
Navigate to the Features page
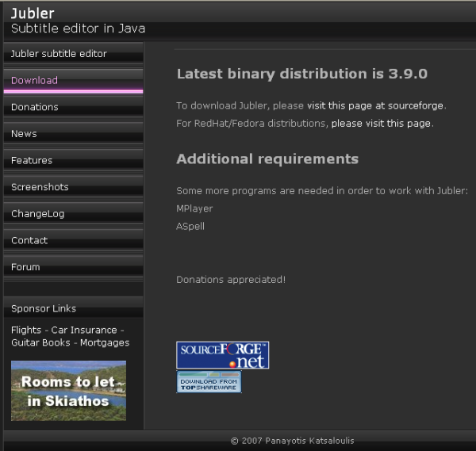click(32, 161)
